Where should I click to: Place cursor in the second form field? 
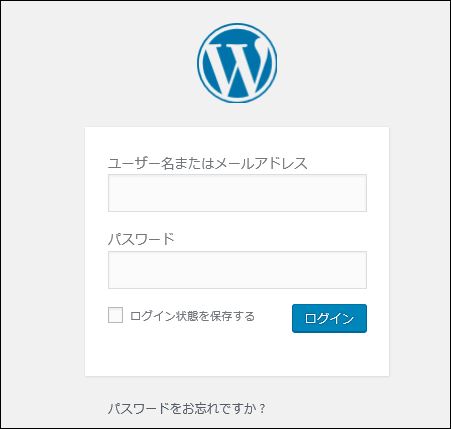pos(237,270)
